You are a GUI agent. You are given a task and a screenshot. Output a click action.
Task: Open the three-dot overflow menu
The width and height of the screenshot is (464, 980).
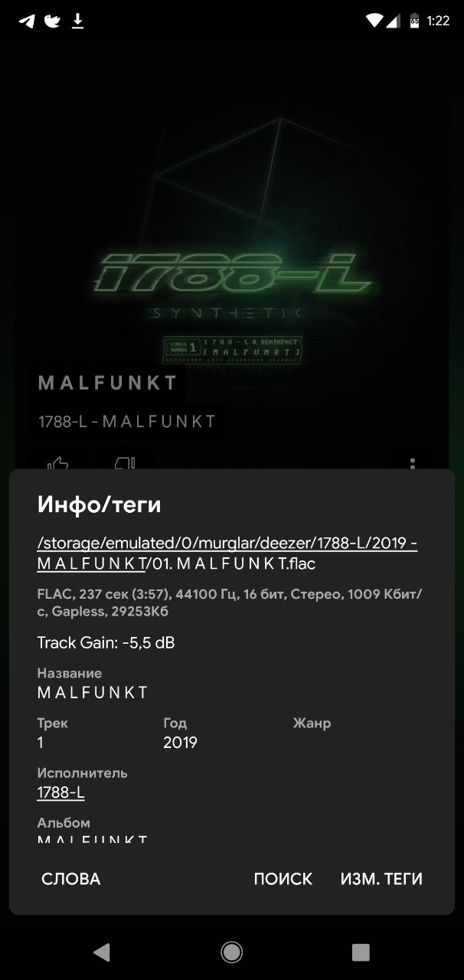(x=413, y=462)
